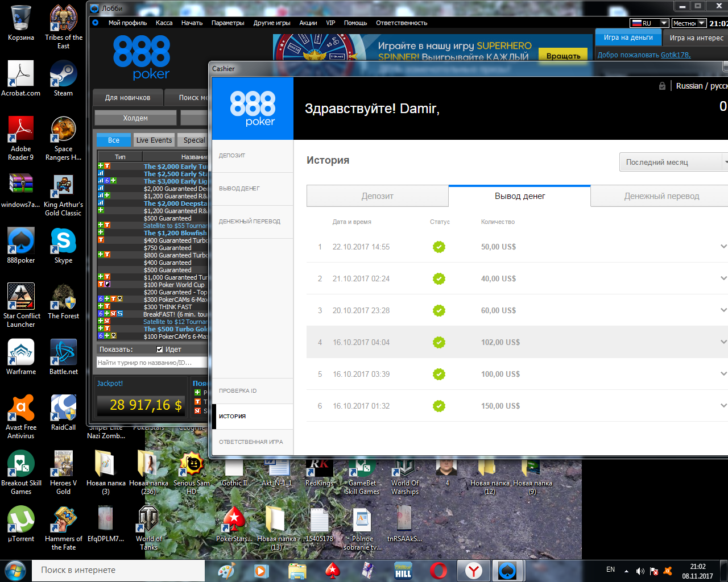Click the Opera browser taskbar icon
The image size is (728, 582).
pyautogui.click(x=438, y=571)
